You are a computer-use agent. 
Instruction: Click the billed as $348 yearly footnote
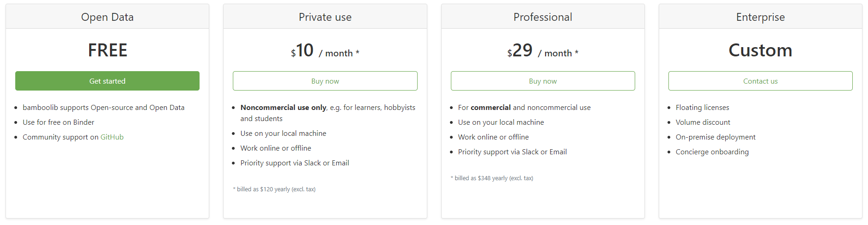tap(493, 178)
